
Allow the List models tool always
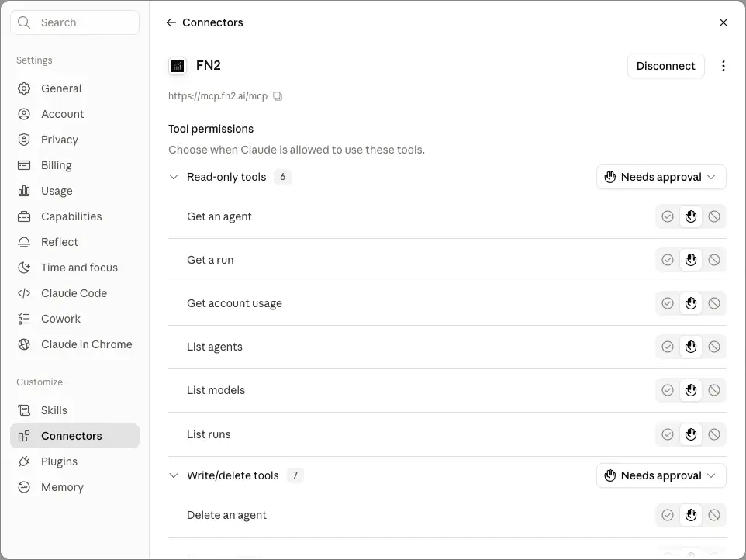(x=668, y=390)
